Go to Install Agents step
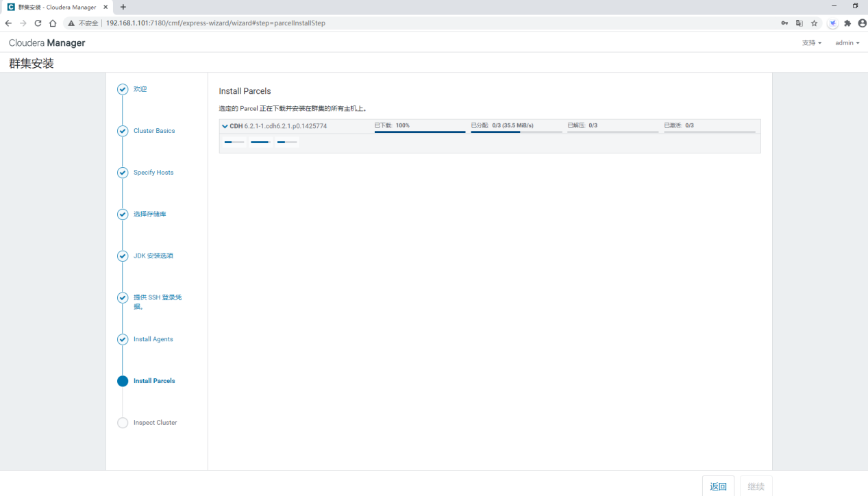This screenshot has height=496, width=868. [153, 340]
